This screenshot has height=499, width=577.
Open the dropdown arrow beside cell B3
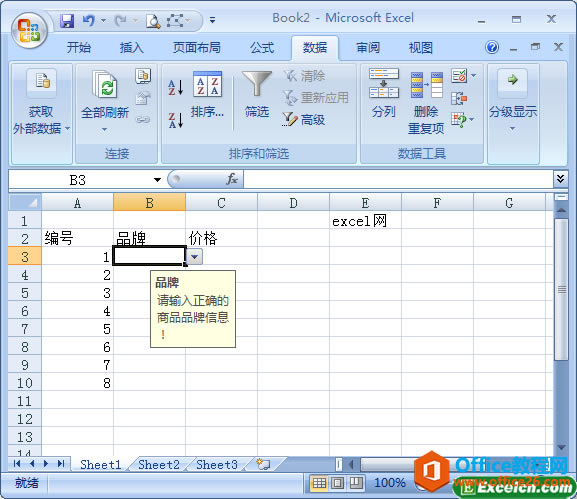[x=195, y=256]
